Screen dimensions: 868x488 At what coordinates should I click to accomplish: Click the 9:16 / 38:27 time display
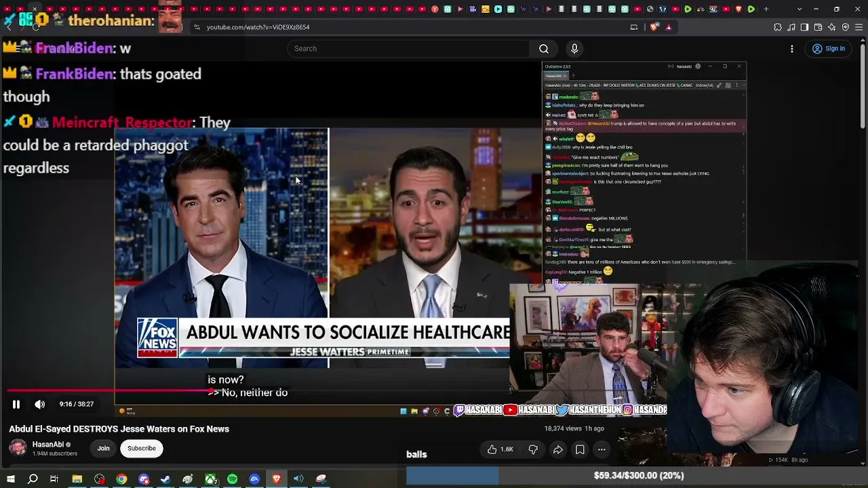(77, 405)
